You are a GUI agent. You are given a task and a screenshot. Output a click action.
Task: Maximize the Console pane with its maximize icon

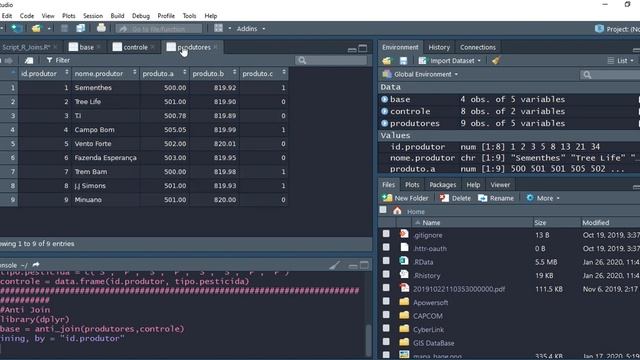pos(364,265)
